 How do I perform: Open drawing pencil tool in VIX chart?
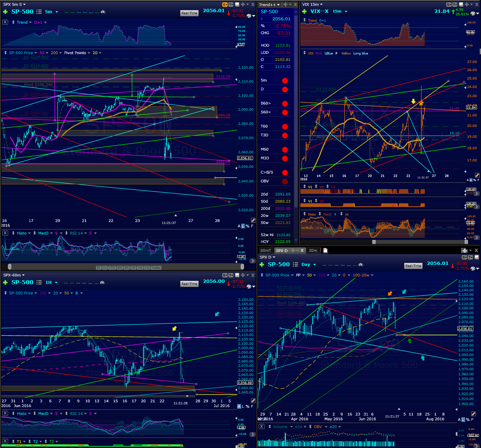tap(477, 175)
